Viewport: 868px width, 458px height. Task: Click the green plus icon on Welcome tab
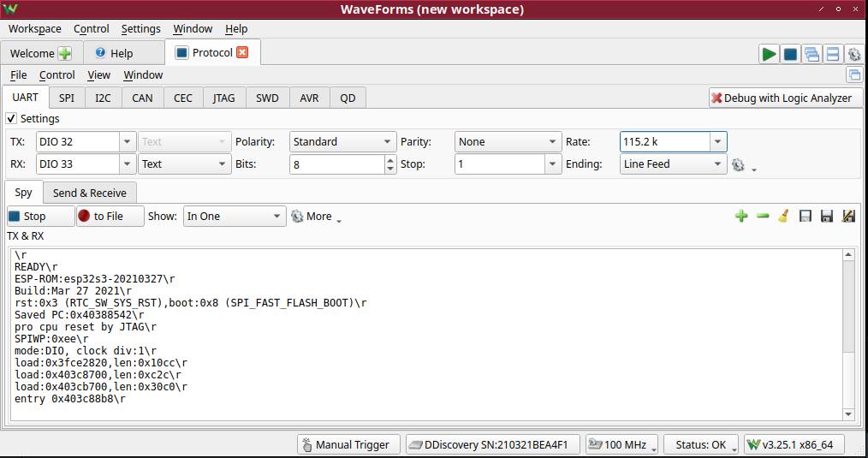click(x=65, y=53)
